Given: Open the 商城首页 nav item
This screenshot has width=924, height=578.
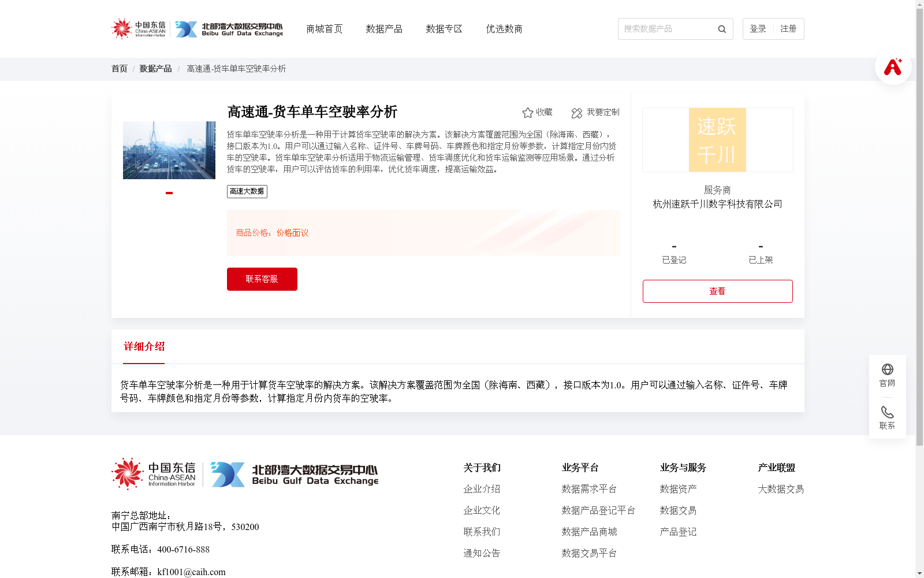Looking at the screenshot, I should click(x=324, y=29).
